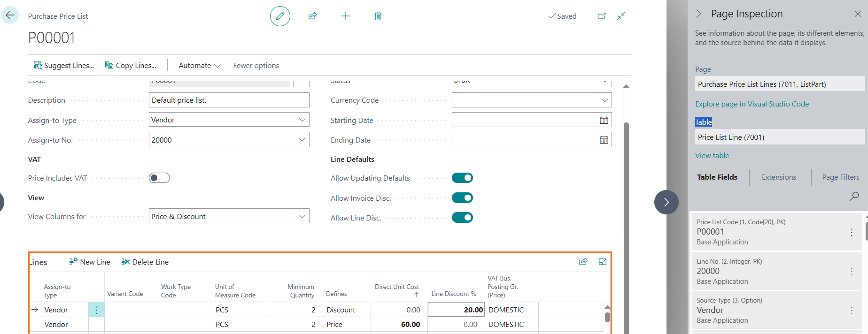Click the Lines grid scrollbar thumb

coord(607,317)
